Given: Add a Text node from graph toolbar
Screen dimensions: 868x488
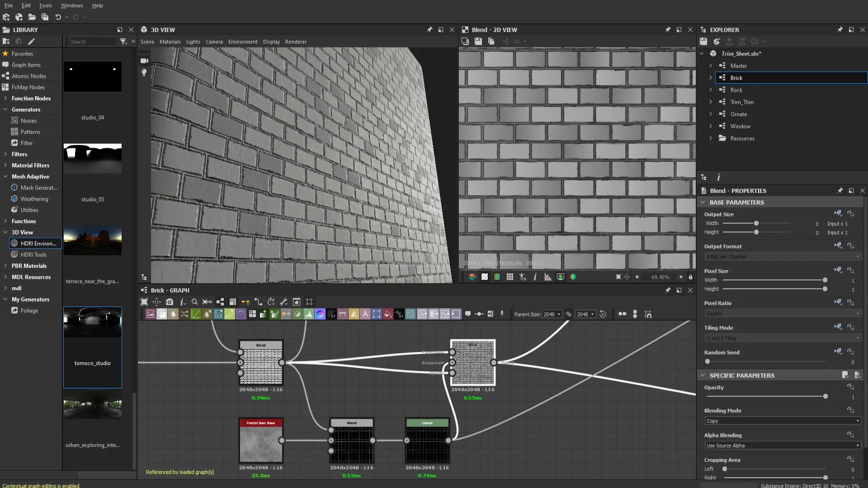Looking at the screenshot, I should coord(365,314).
